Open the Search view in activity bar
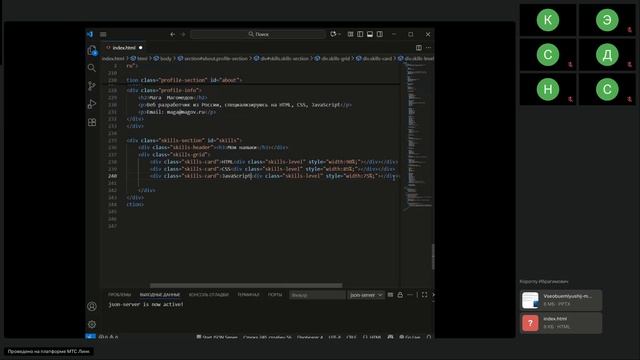Image resolution: width=640 pixels, height=360 pixels. tap(92, 68)
